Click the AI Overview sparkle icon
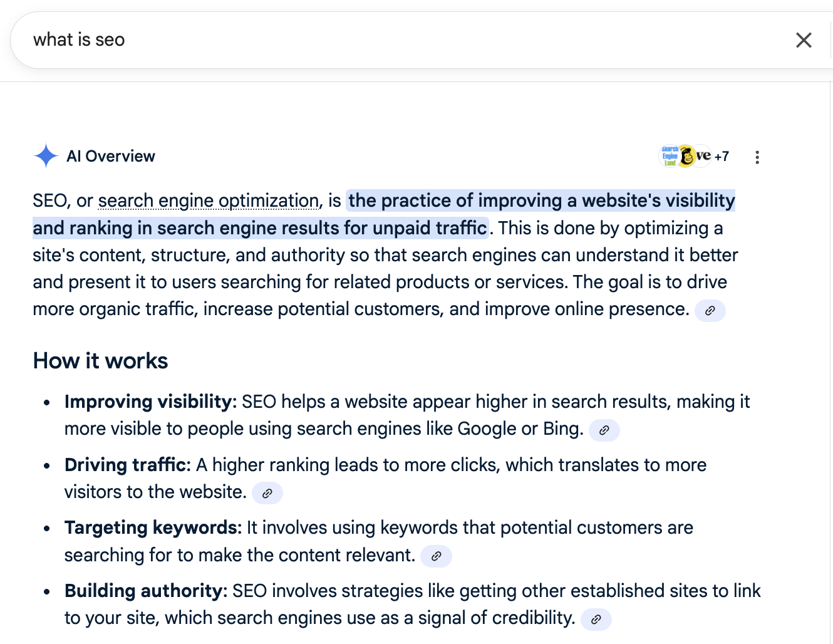Image resolution: width=833 pixels, height=644 pixels. pos(45,156)
